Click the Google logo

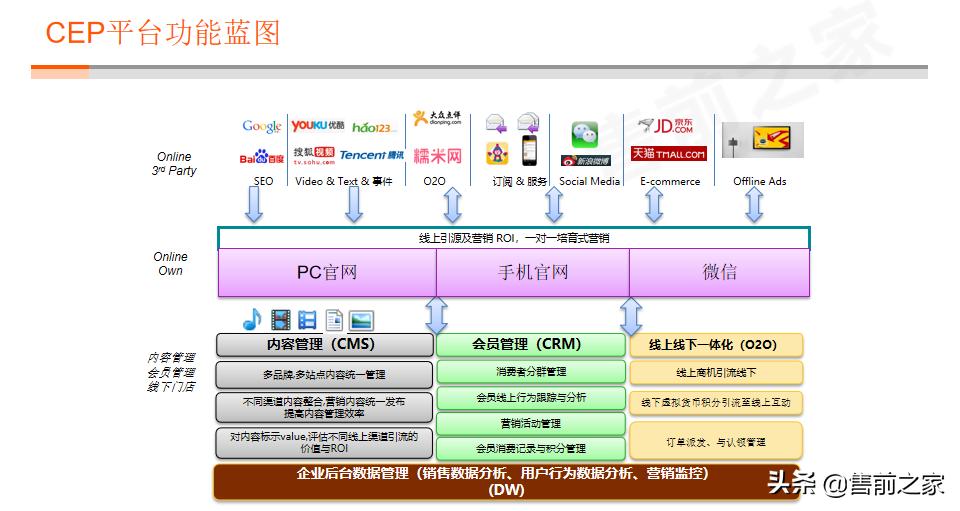tap(262, 127)
